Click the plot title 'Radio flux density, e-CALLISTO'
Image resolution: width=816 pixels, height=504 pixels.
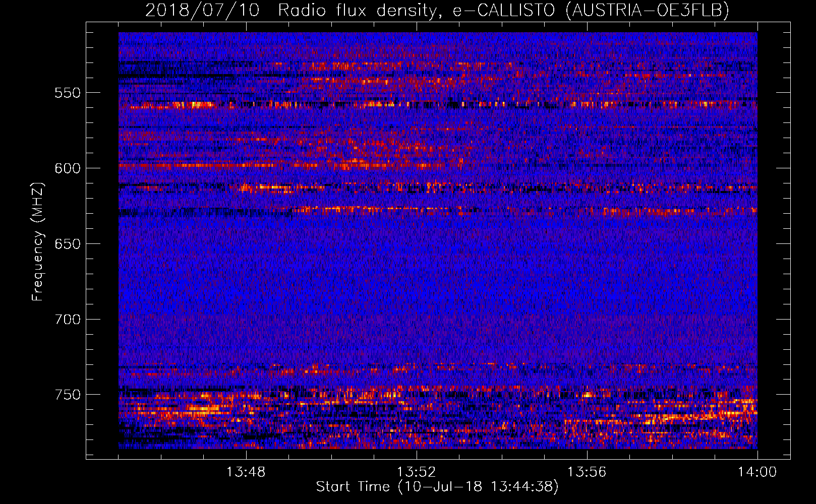tap(417, 10)
